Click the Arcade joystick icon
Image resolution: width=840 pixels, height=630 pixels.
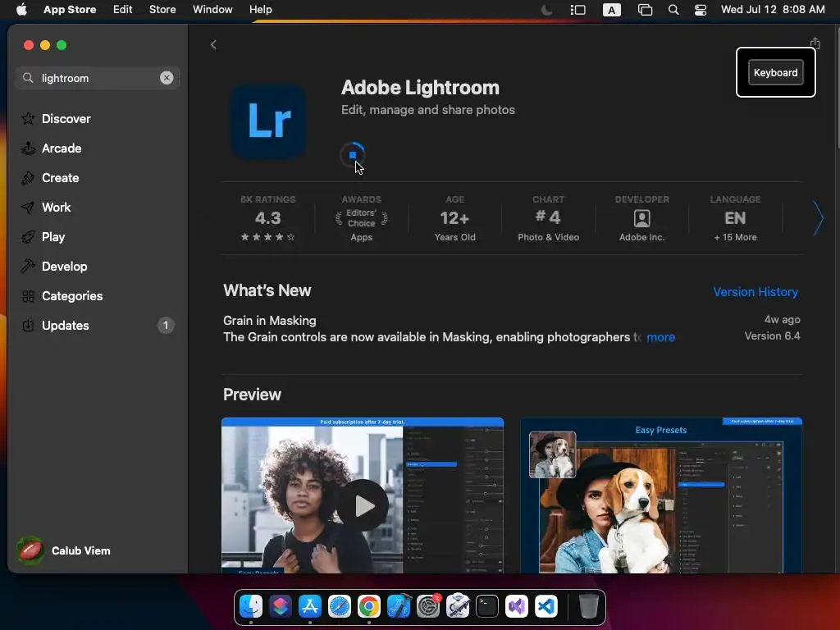click(28, 148)
